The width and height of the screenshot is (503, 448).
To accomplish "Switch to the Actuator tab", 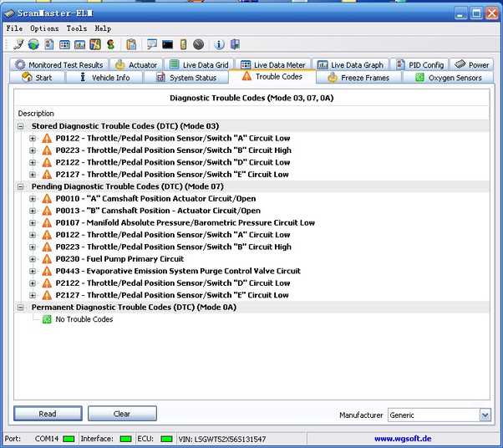I will click(136, 65).
